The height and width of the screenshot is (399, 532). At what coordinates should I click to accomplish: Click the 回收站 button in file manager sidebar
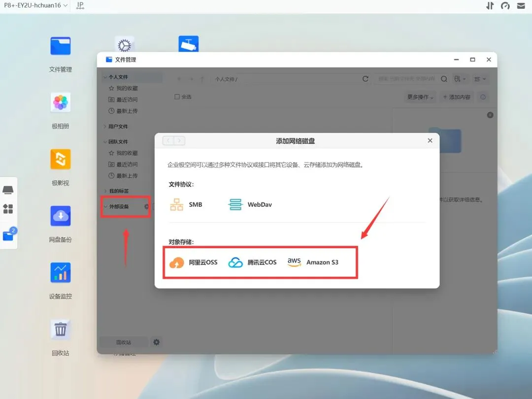pyautogui.click(x=124, y=342)
